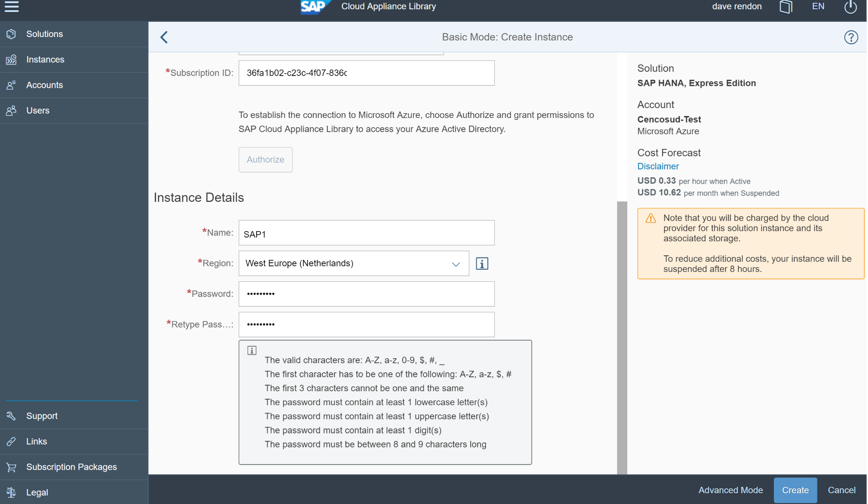This screenshot has height=504, width=868.
Task: Click the 'Cencosud-Test' account name
Action: click(669, 119)
